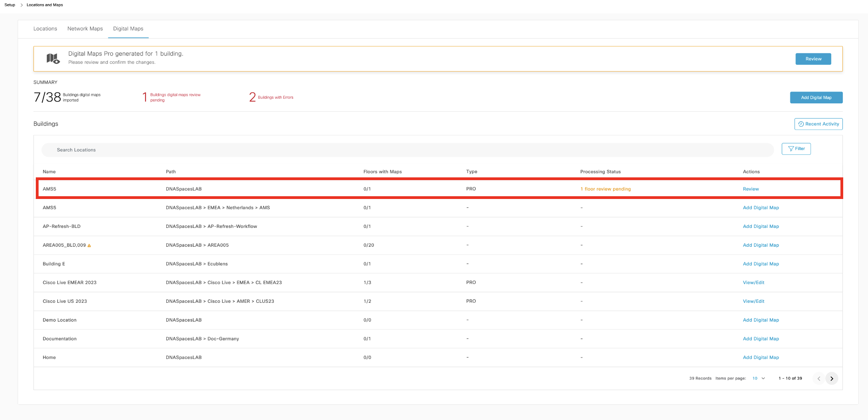Click Setup in the breadcrumb
The width and height of the screenshot is (868, 420).
pyautogui.click(x=10, y=5)
